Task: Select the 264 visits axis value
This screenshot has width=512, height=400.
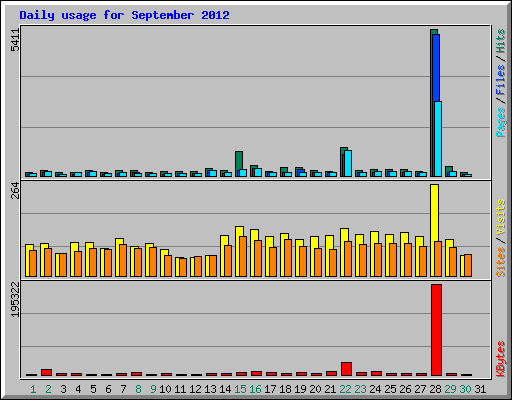Action: [x=15, y=191]
